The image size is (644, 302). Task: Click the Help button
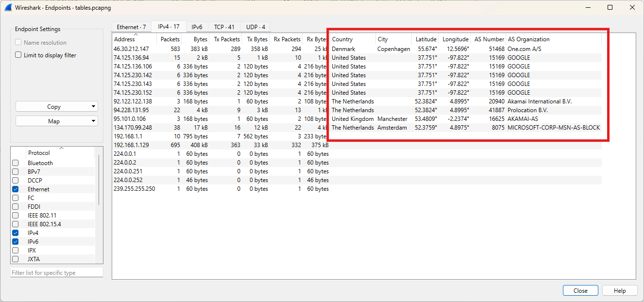pyautogui.click(x=620, y=290)
